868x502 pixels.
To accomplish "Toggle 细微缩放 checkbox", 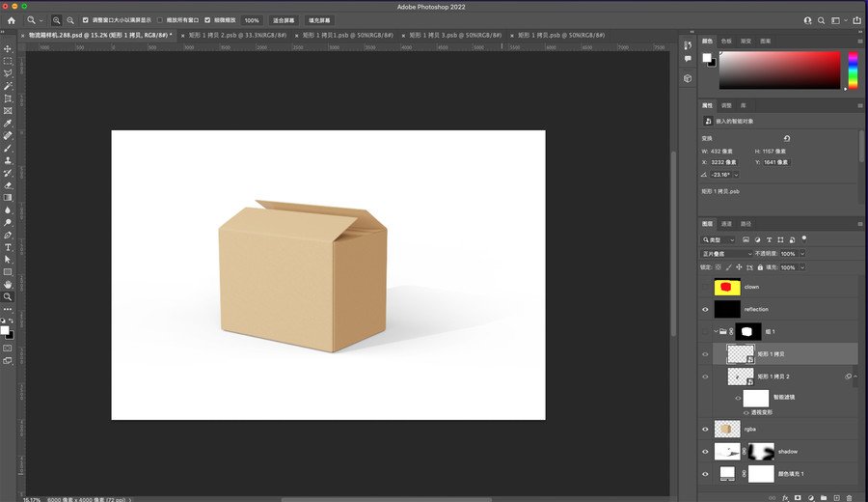I will (x=207, y=20).
